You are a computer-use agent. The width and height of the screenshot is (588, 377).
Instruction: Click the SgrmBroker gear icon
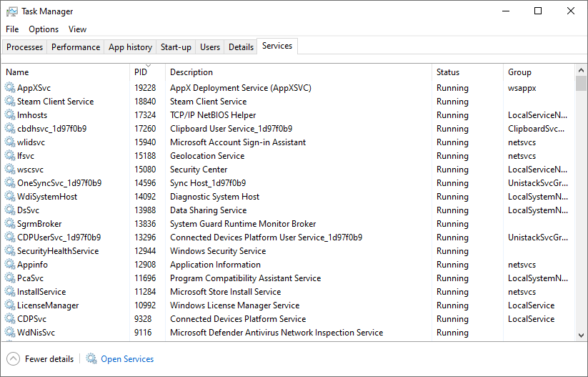10,224
